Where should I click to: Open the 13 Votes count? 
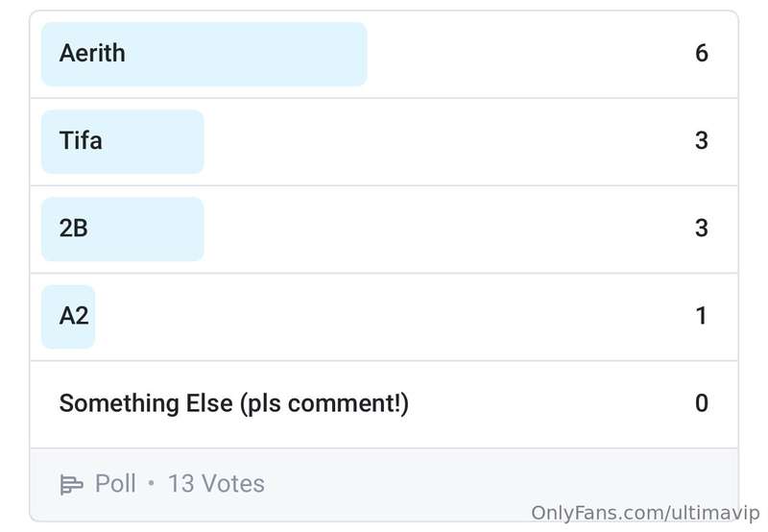pyautogui.click(x=216, y=483)
